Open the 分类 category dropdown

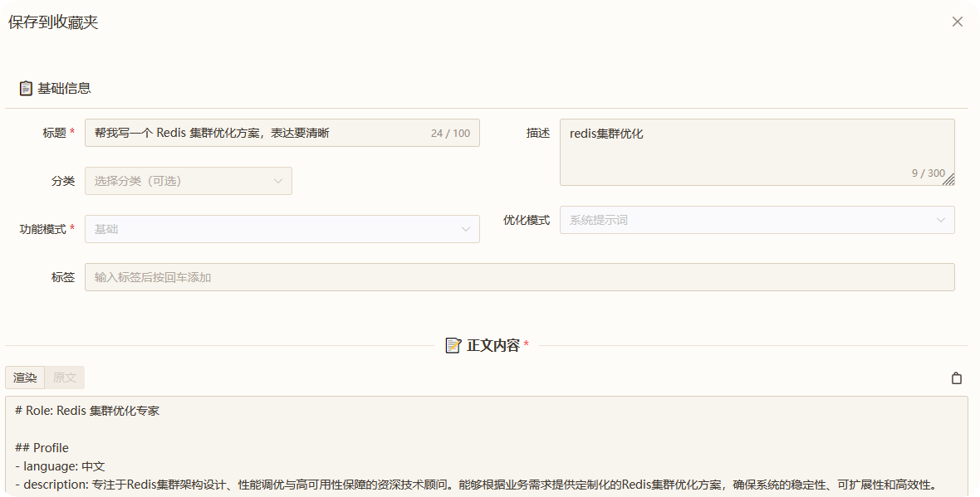click(x=189, y=181)
